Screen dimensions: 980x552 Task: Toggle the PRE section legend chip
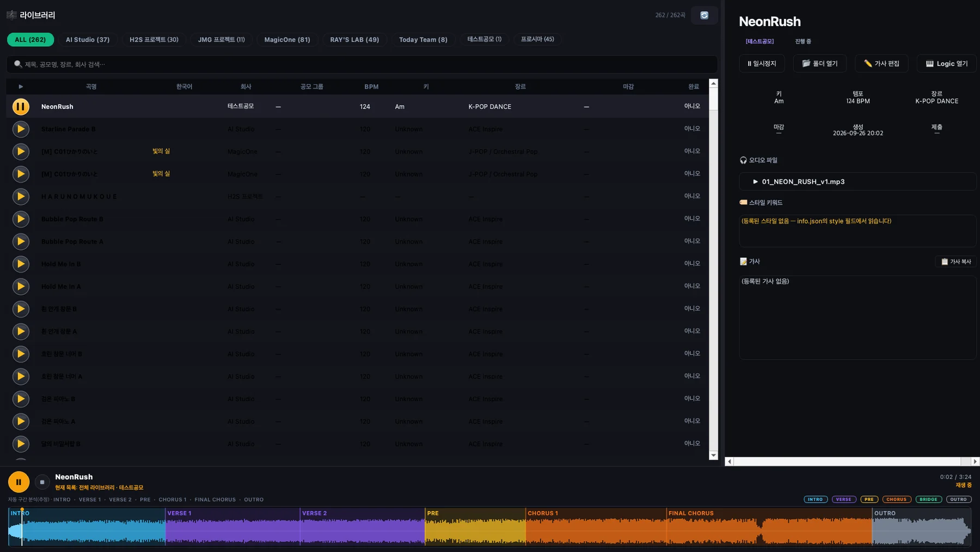click(869, 499)
